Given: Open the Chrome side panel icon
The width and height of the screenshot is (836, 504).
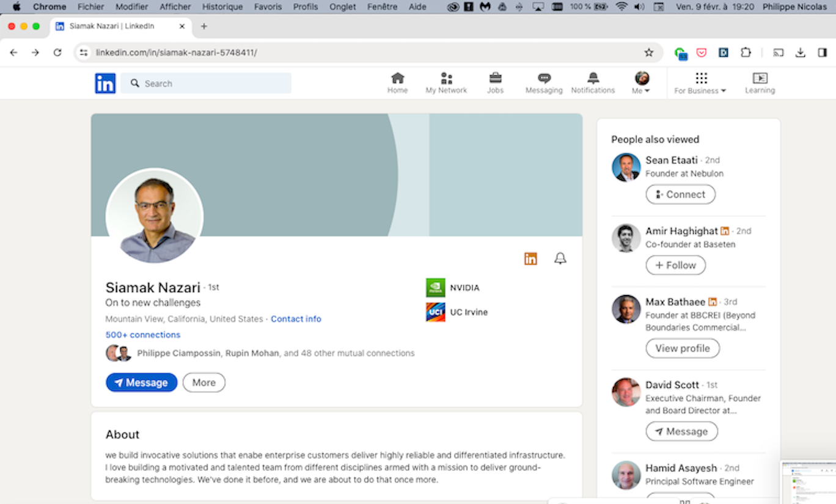Looking at the screenshot, I should [x=823, y=53].
